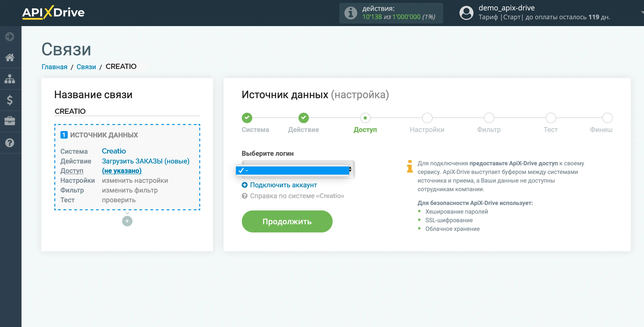Click the (не указано) access link
Screen dimensions: 644x327
[x=122, y=171]
